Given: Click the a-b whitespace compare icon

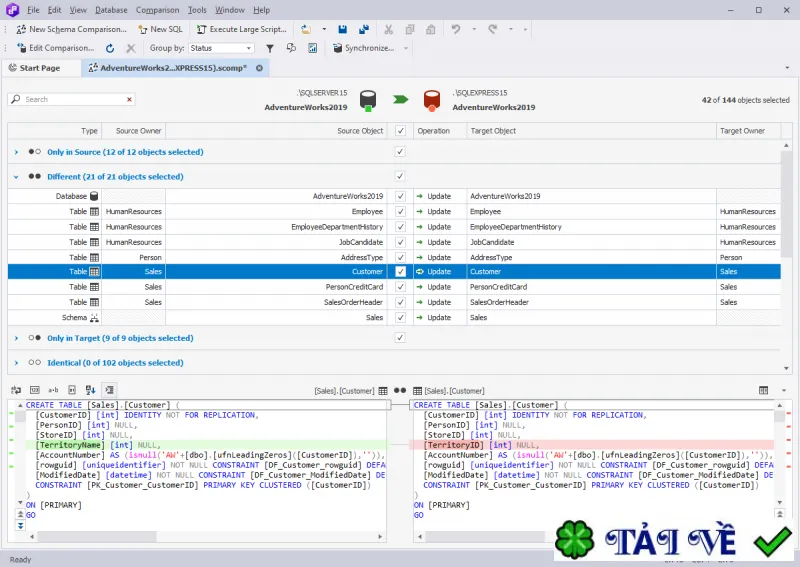Looking at the screenshot, I should (53, 390).
